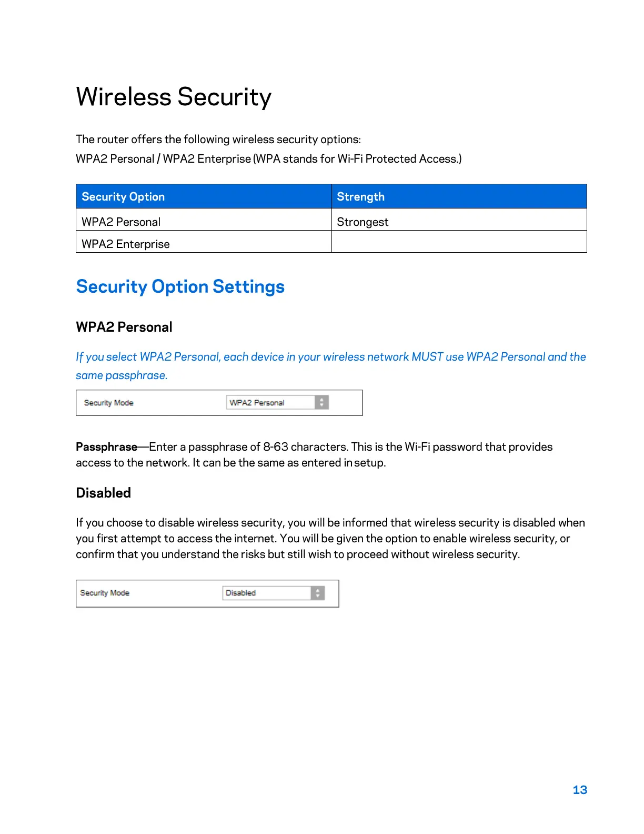644x834 pixels.
Task: Click the empty cell beside WPA2 Enterprise
Action: 459,242
